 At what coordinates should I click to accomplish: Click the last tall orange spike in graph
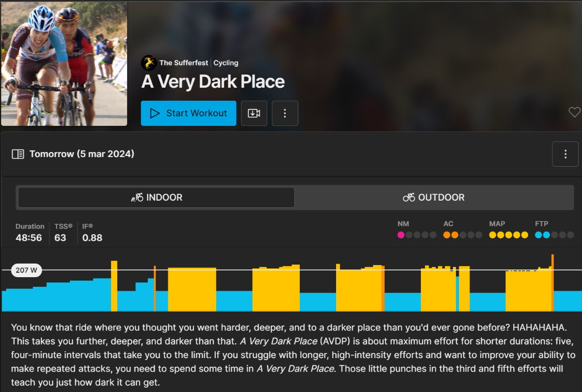pos(552,282)
